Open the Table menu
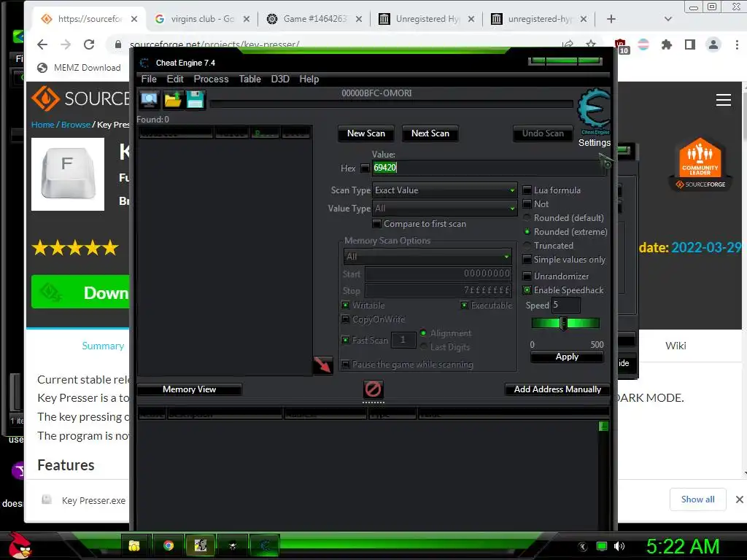The width and height of the screenshot is (747, 560). (249, 79)
